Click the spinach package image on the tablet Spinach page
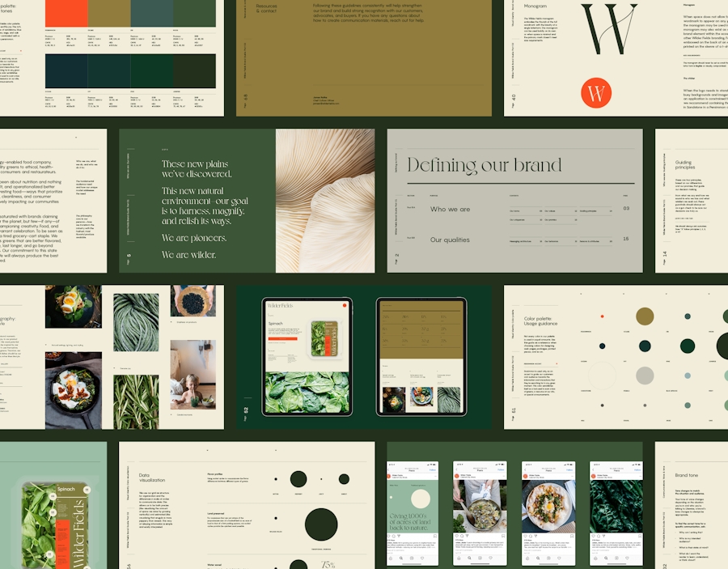The height and width of the screenshot is (569, 728). [324, 339]
